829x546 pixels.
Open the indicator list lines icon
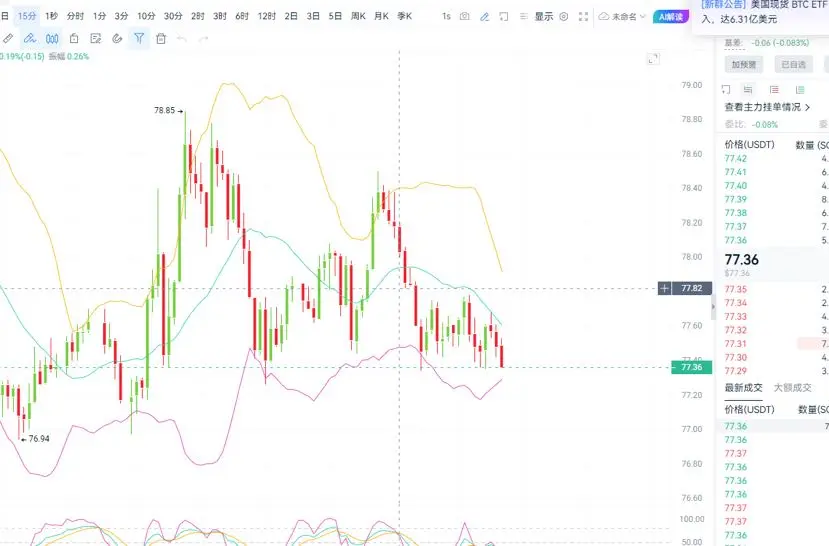523,16
